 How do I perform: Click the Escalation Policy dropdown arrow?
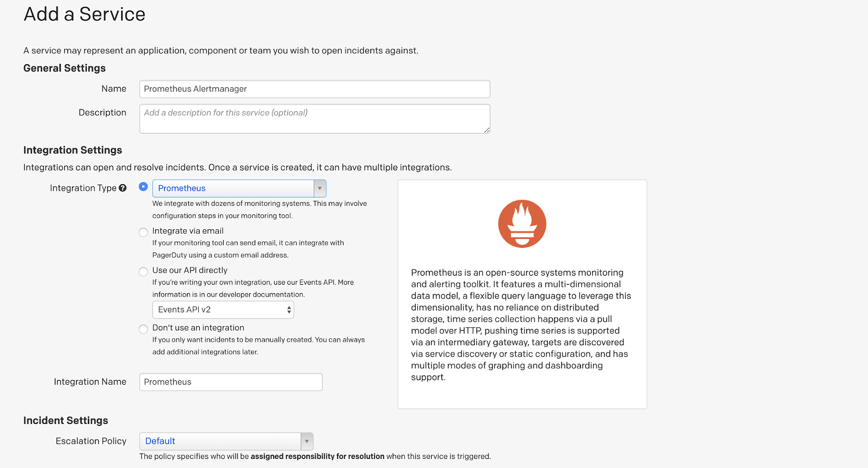(x=307, y=441)
